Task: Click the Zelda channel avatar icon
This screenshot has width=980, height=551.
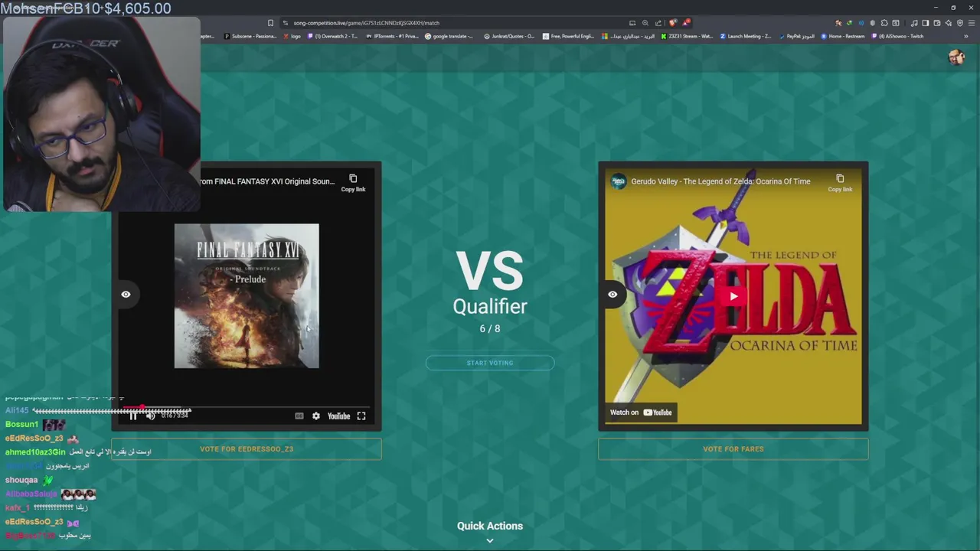Action: coord(618,181)
